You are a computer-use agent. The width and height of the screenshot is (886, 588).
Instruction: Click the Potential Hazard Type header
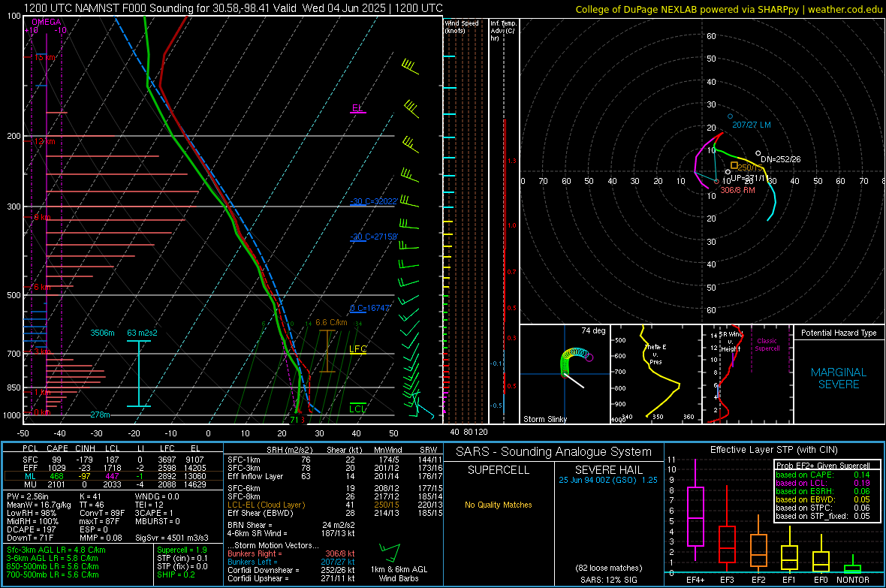click(x=839, y=333)
